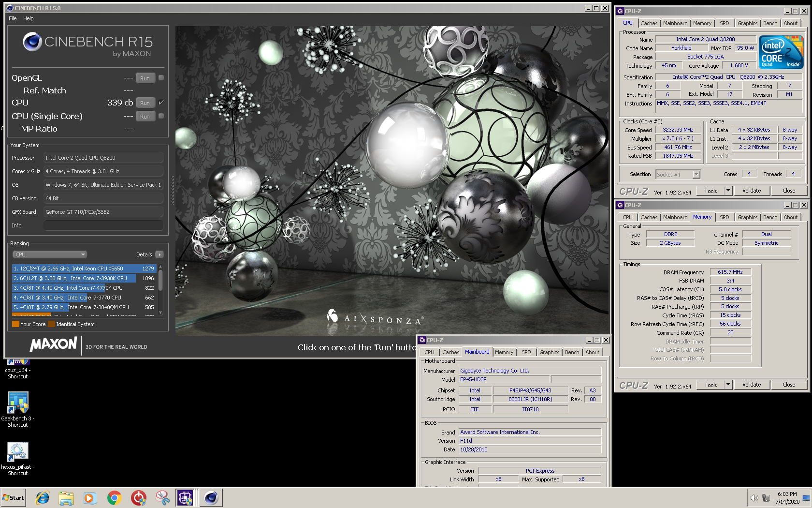
Task: Switch to Mainboard tab in top CPU-Z
Action: 675,23
